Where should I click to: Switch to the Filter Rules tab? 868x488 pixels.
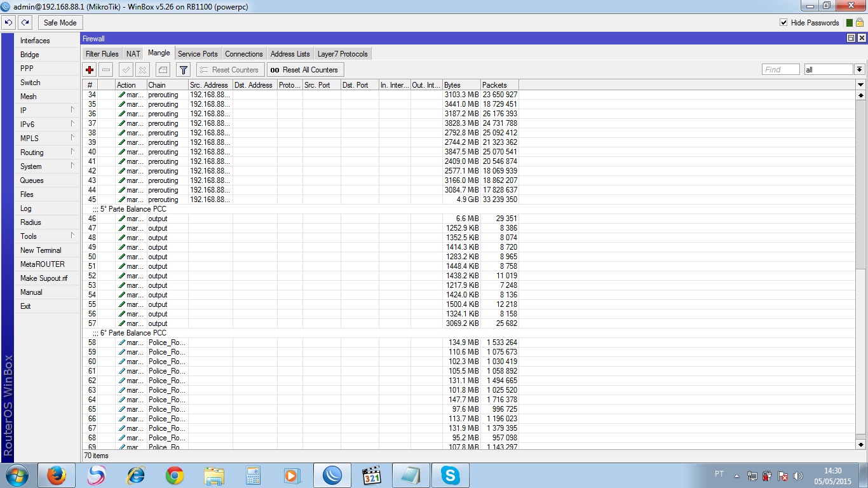102,54
